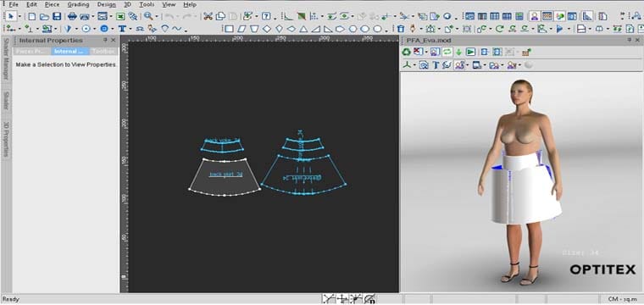Open the File menu

14,4
